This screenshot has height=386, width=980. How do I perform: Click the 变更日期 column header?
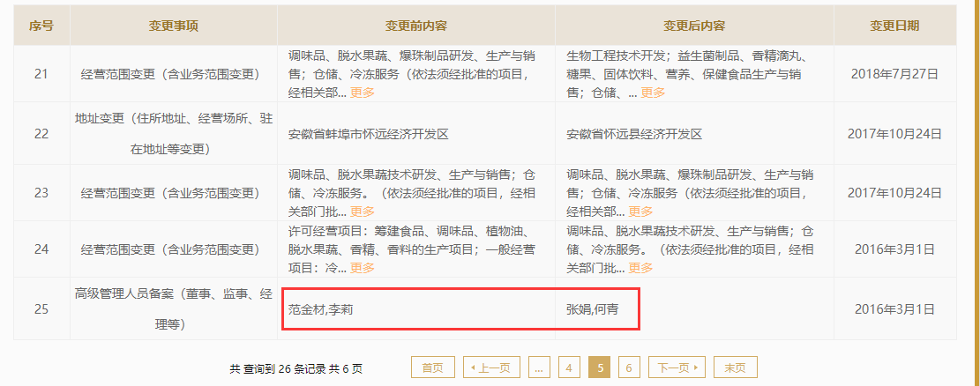pos(894,26)
